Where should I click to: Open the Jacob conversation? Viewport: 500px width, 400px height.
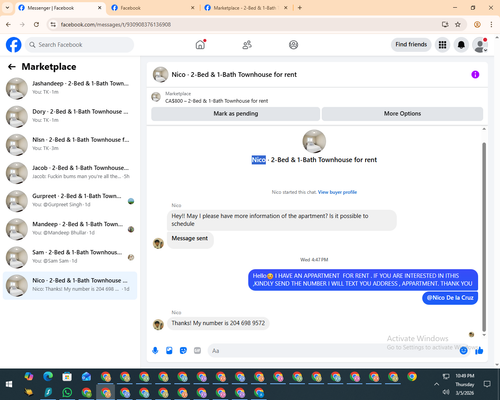coord(70,173)
